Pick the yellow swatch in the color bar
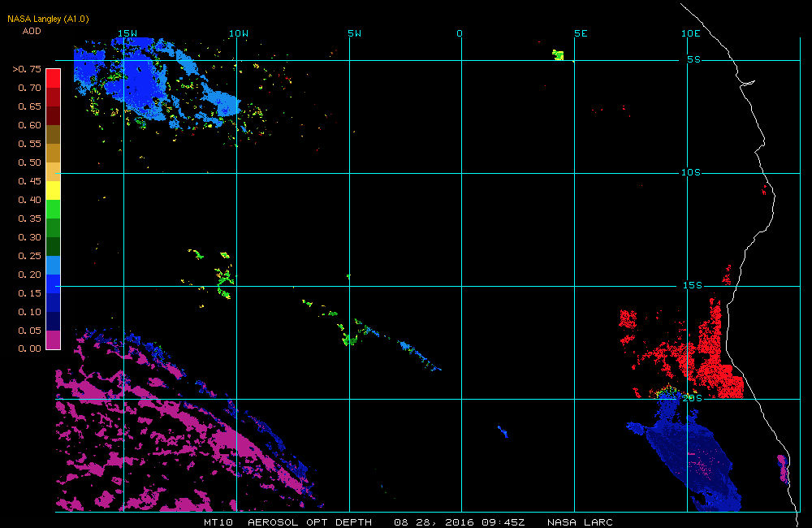The image size is (812, 528). point(54,190)
